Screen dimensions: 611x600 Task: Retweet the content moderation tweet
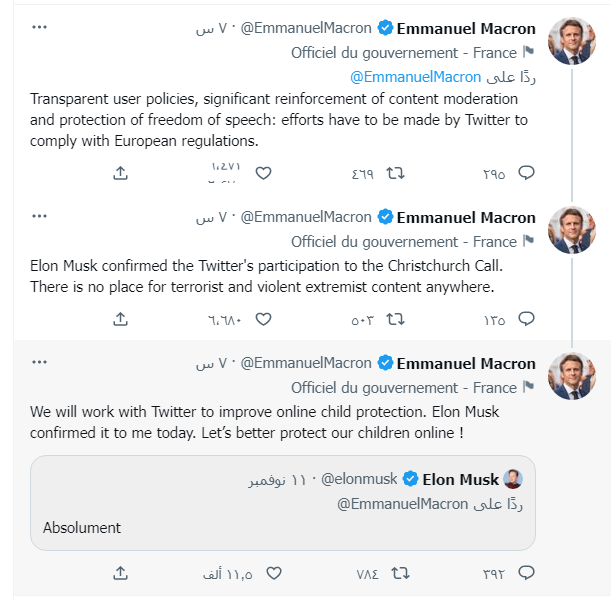pos(395,173)
